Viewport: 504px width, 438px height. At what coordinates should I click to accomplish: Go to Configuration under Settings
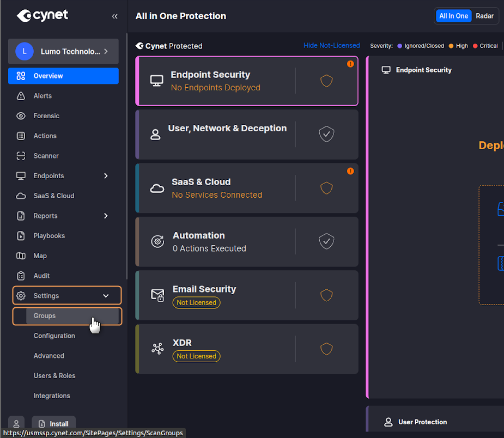coord(54,336)
